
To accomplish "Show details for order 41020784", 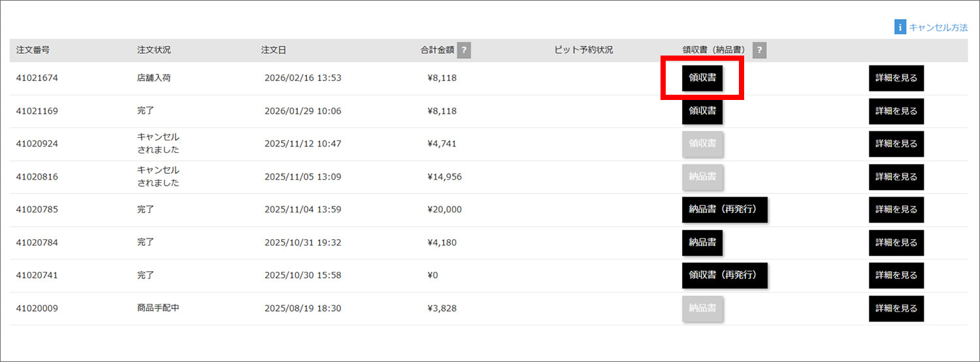I will pos(896,242).
